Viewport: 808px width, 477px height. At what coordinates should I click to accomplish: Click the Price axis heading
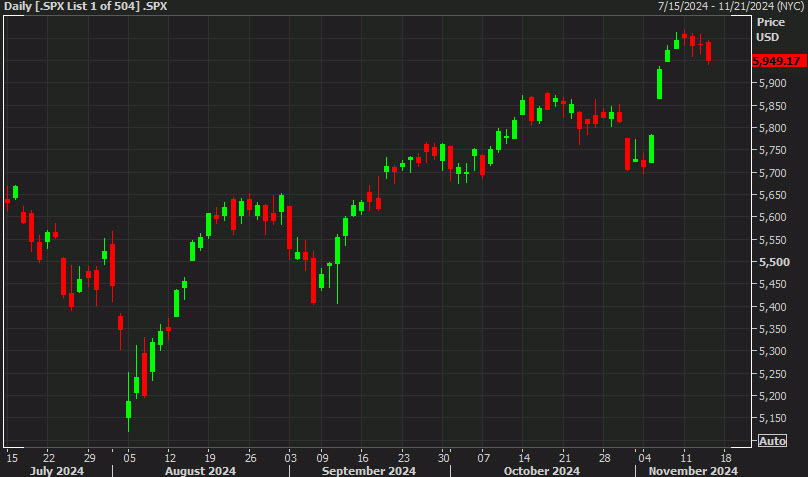click(x=770, y=22)
